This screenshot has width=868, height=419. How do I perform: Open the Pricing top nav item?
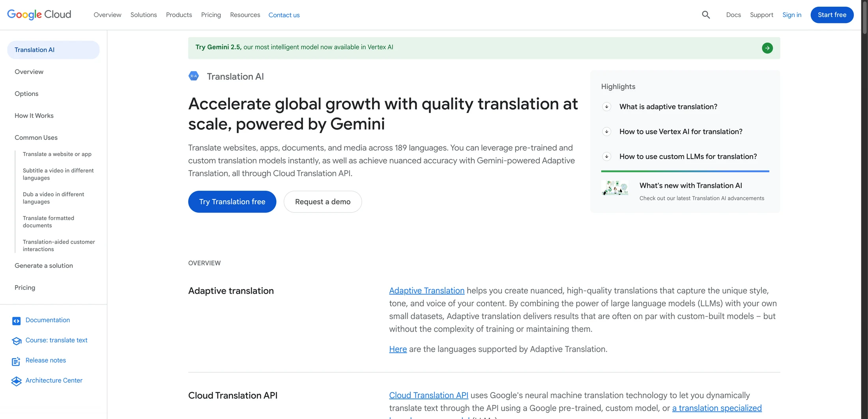point(211,15)
